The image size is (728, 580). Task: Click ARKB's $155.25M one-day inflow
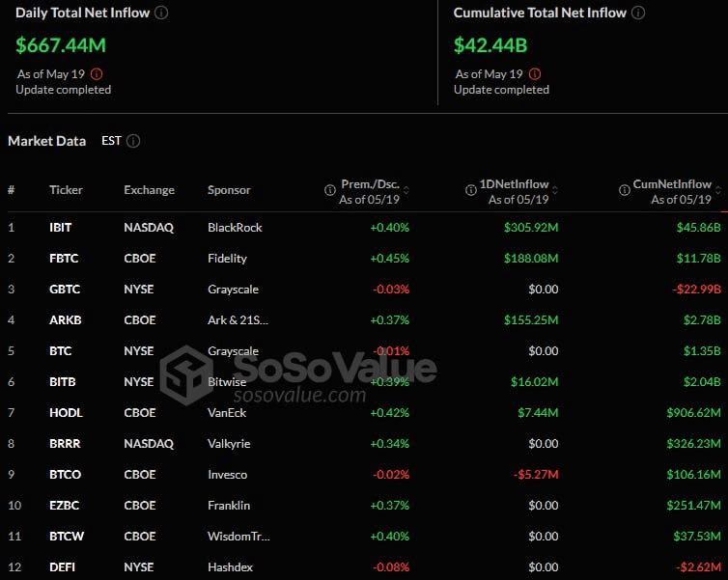click(x=531, y=319)
